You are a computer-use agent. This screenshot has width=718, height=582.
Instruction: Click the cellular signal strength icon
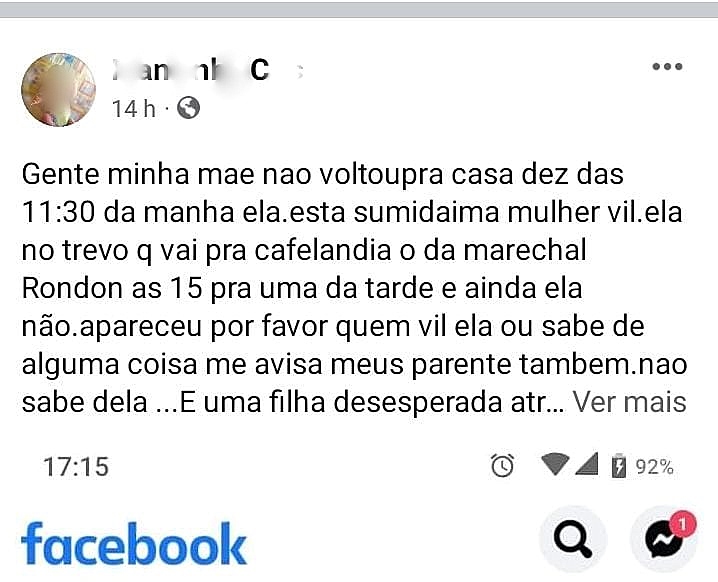586,465
